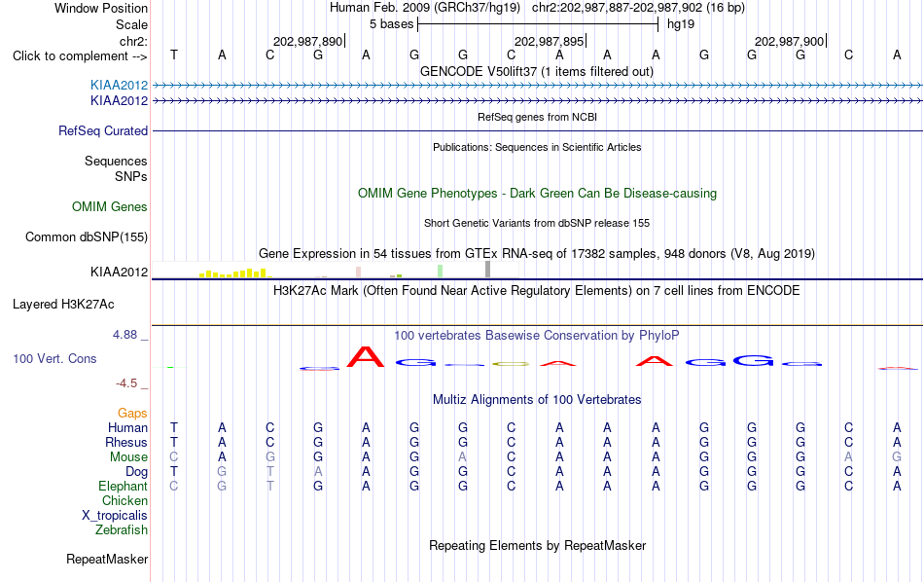The height and width of the screenshot is (582, 924).
Task: Click the large blue G PhyloP letter
Action: click(x=753, y=360)
